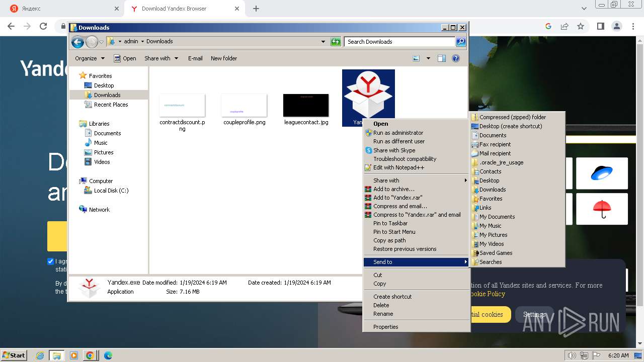Screen dimensions: 644x362
Task: Choose Mail recipient in Send to submenu
Action: 517,153
